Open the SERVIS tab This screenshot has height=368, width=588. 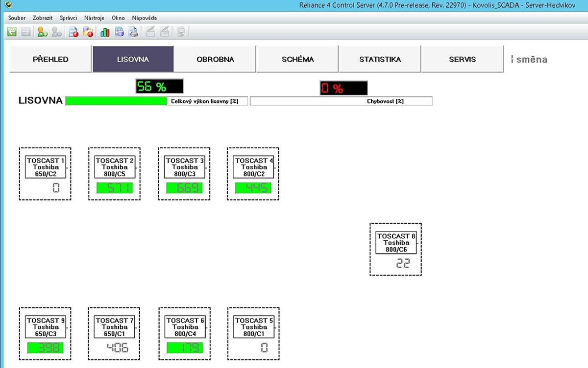click(462, 59)
